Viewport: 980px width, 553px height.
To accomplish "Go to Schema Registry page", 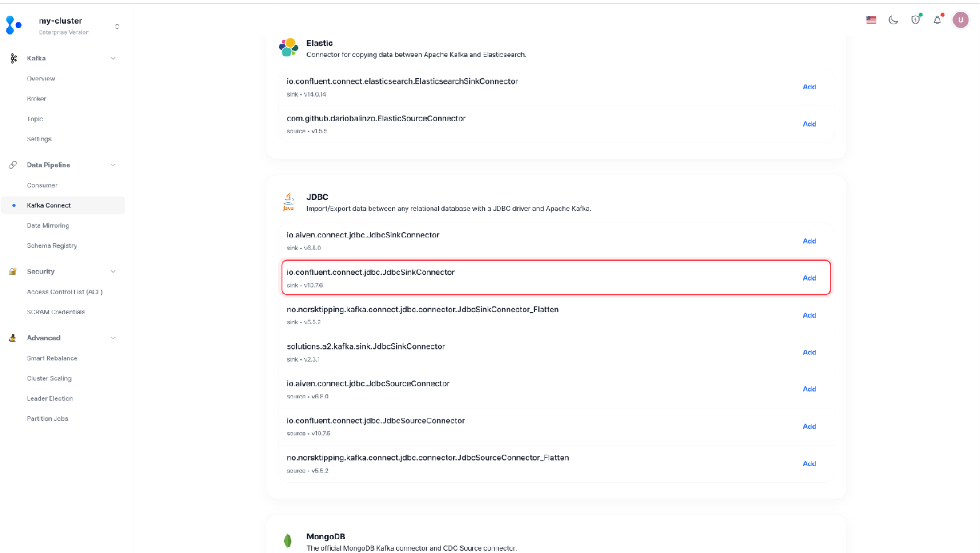I will (x=52, y=245).
